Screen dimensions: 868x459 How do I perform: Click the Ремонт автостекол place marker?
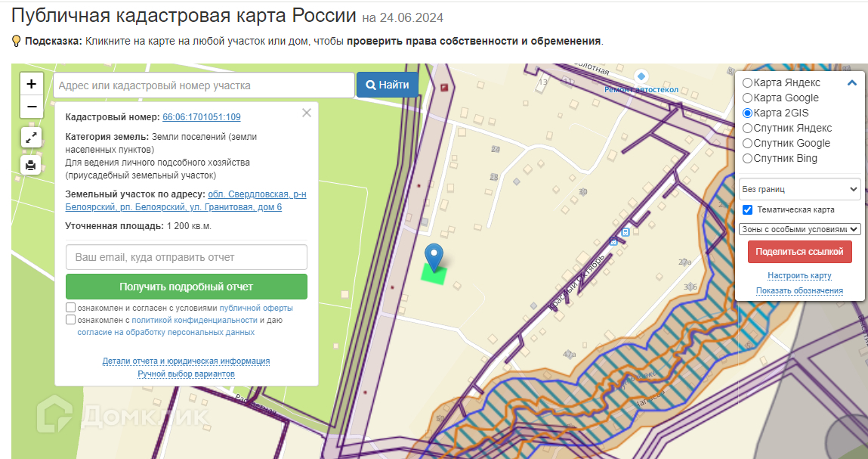coord(641,76)
